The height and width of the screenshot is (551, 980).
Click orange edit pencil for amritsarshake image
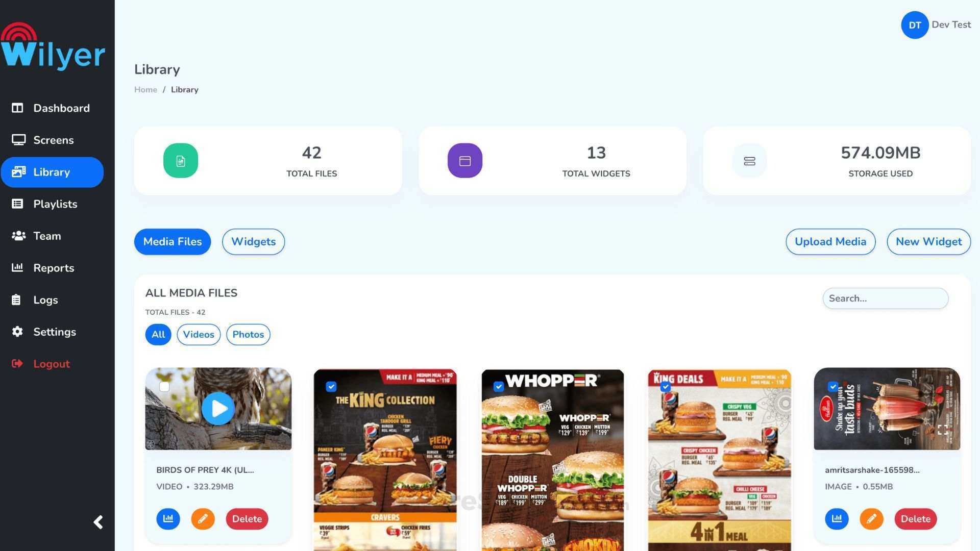coord(871,519)
